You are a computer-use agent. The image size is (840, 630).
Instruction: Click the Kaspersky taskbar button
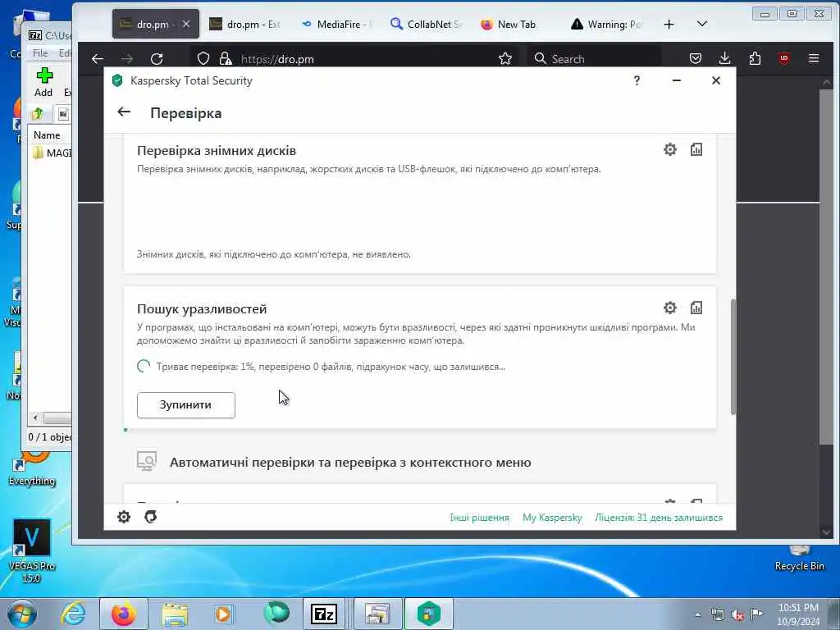coord(428,614)
